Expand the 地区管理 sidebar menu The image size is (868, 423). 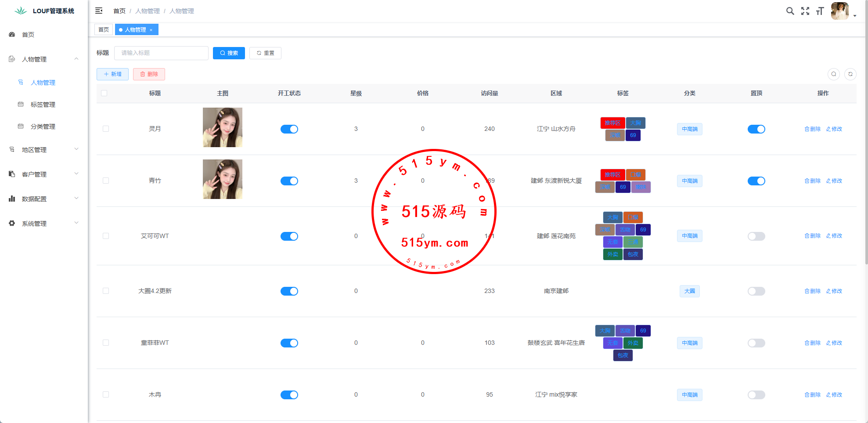(x=44, y=150)
